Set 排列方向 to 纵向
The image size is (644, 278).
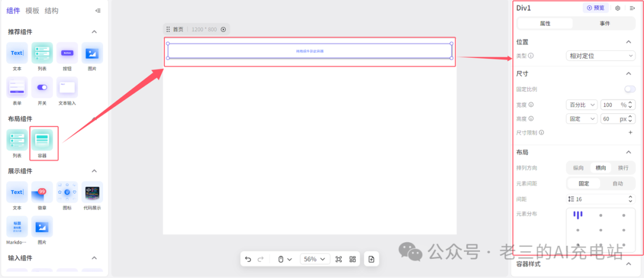click(x=578, y=168)
